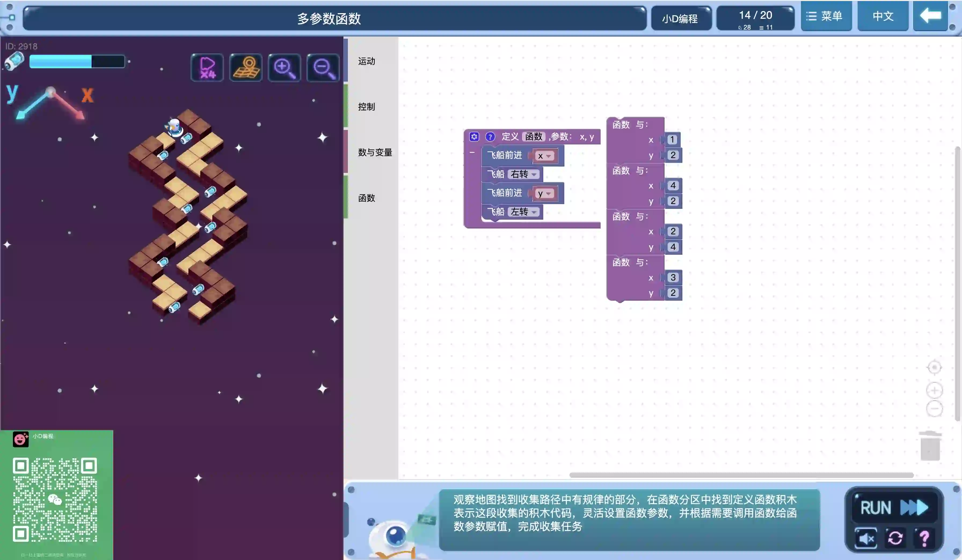The height and width of the screenshot is (560, 962).
Task: Switch language with the 中文 button
Action: [x=883, y=16]
